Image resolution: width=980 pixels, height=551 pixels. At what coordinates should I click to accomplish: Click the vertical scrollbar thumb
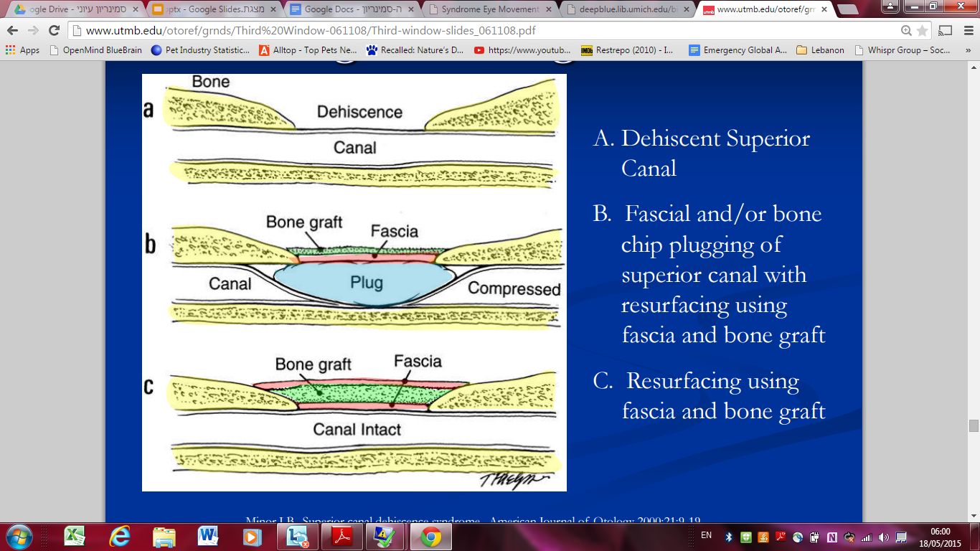tap(974, 425)
